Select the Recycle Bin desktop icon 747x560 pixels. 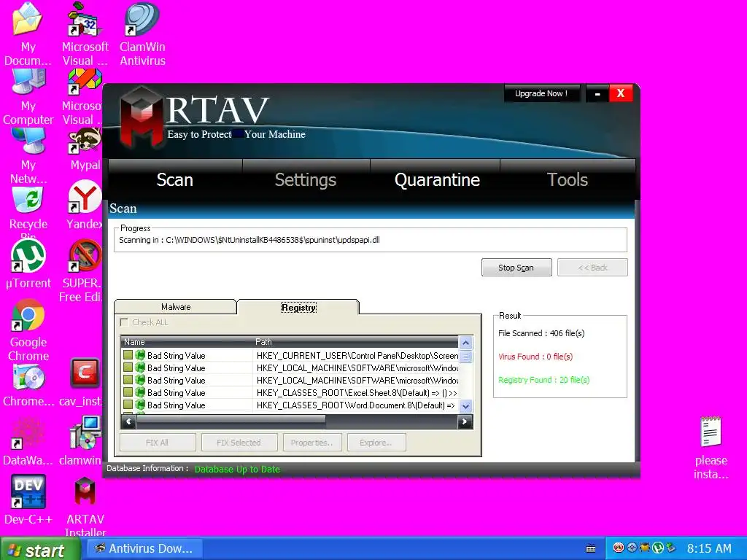[x=28, y=213]
